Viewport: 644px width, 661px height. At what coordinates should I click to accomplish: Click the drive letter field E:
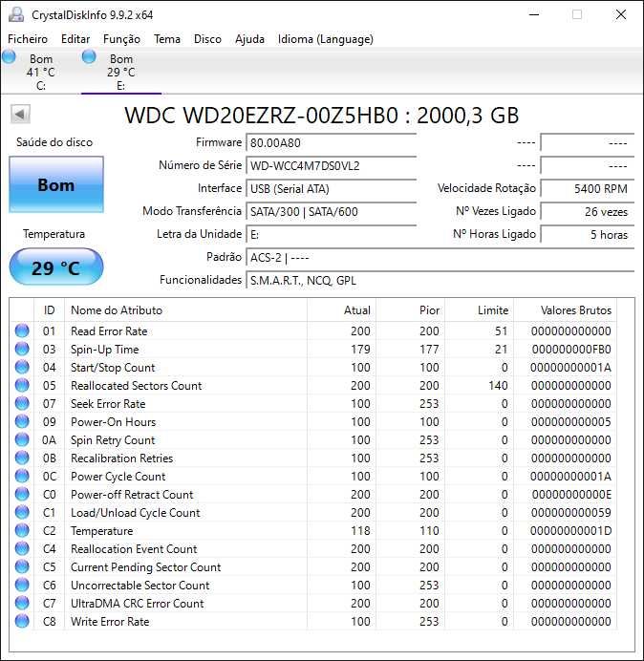pos(331,234)
